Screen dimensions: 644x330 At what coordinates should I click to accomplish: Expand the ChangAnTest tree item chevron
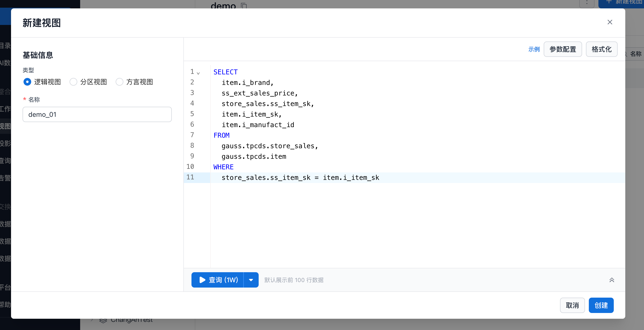tap(92, 320)
